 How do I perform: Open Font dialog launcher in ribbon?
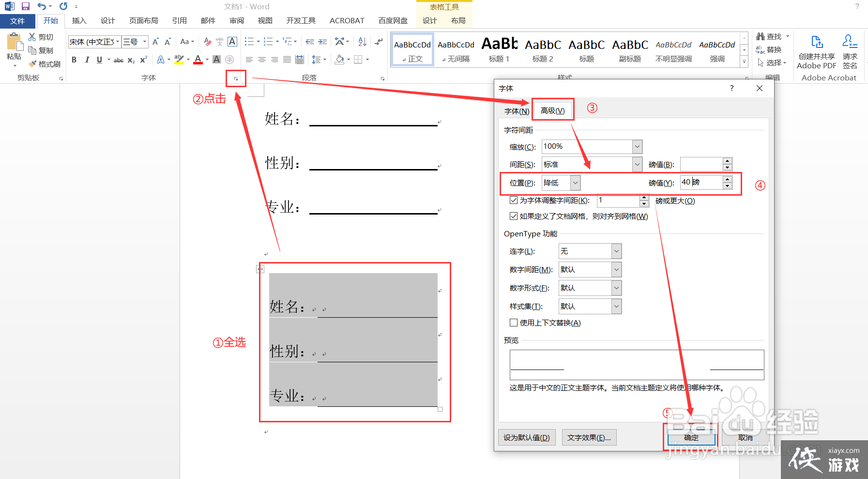[x=236, y=78]
